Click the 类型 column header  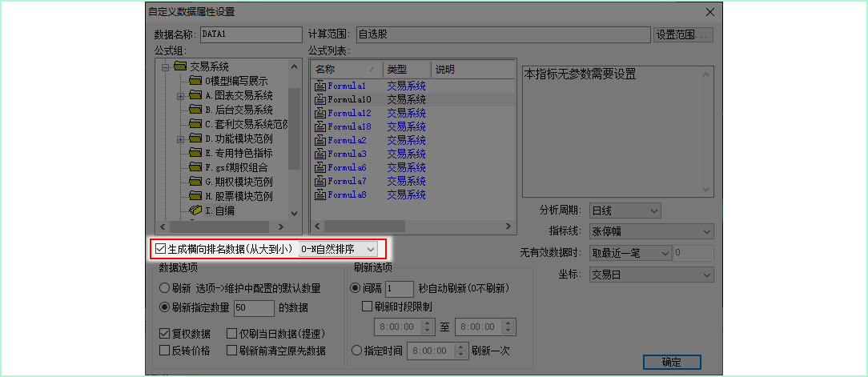[407, 70]
